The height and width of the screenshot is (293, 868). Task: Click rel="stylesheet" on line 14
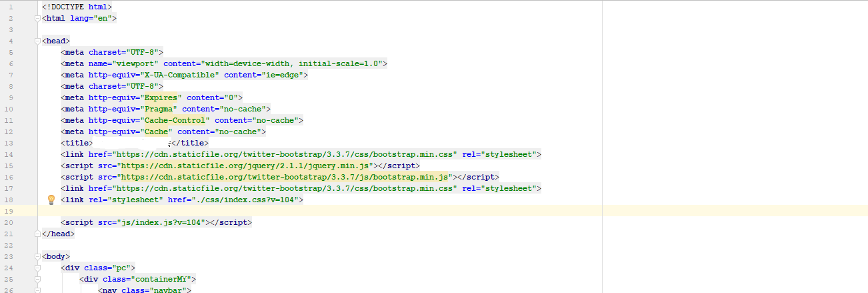coord(499,154)
